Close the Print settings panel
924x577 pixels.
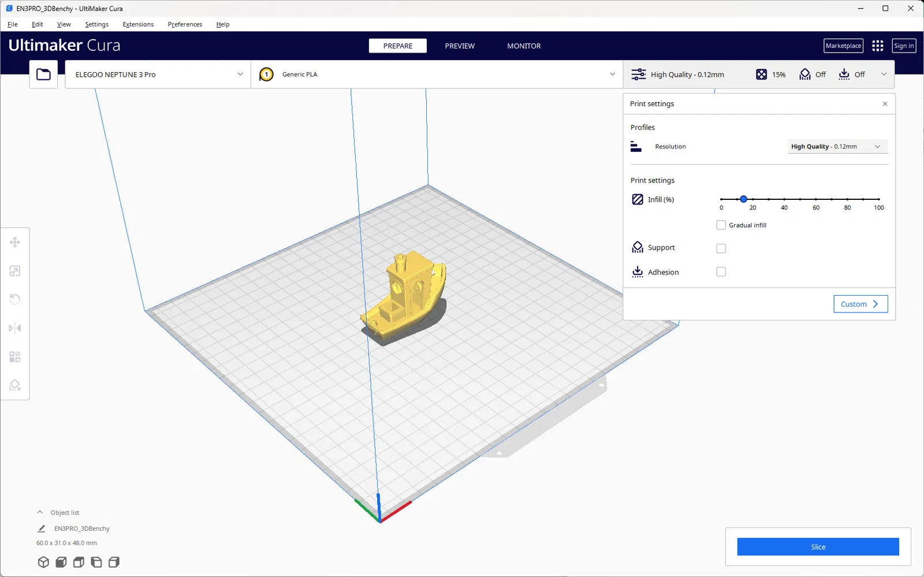point(885,104)
